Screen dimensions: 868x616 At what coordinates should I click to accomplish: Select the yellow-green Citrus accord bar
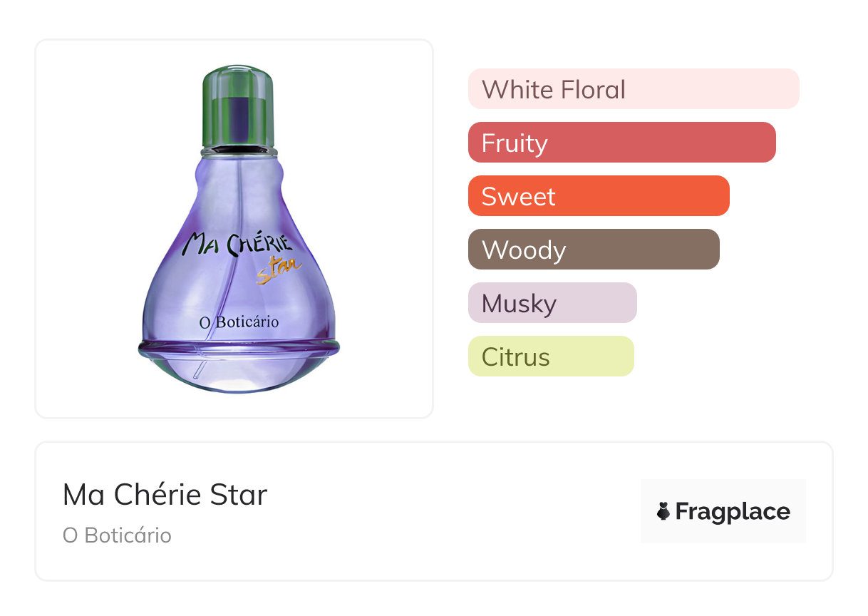(551, 356)
